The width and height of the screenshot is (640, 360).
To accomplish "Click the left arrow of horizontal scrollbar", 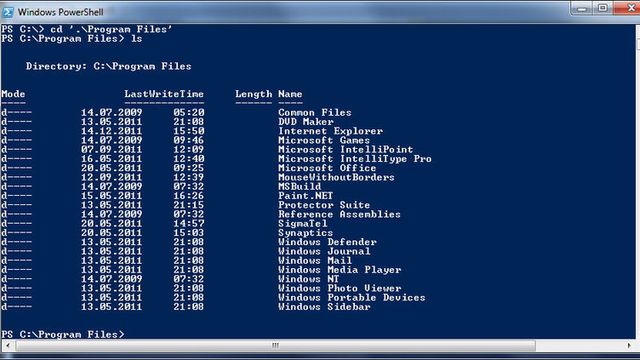I will pyautogui.click(x=8, y=346).
